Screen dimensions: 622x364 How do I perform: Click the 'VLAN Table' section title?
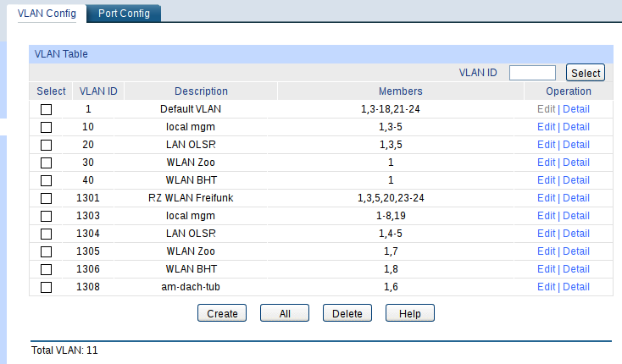pos(61,54)
